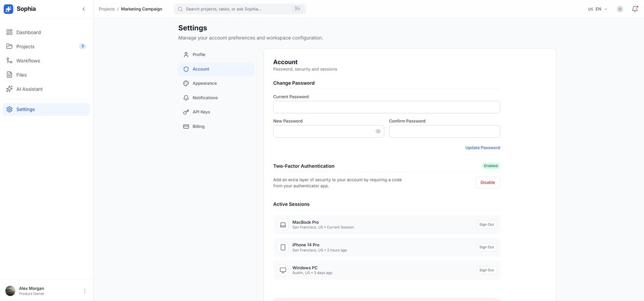This screenshot has width=644, height=301.
Task: Disable two-factor authentication
Action: point(487,182)
